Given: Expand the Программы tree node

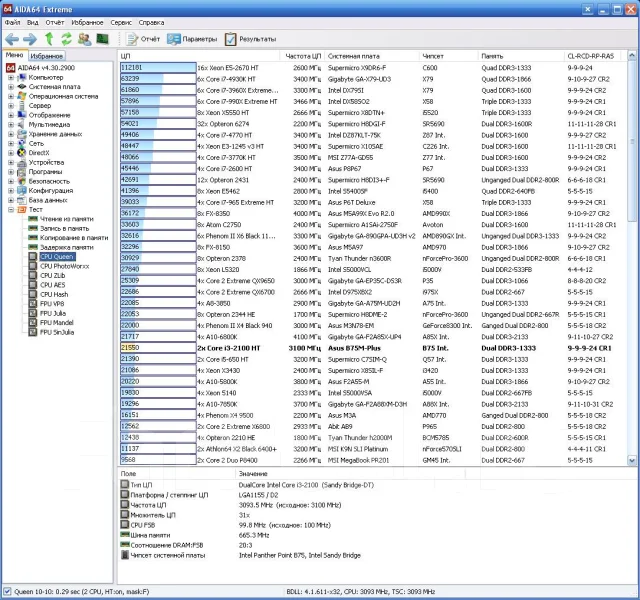Looking at the screenshot, I should point(11,171).
